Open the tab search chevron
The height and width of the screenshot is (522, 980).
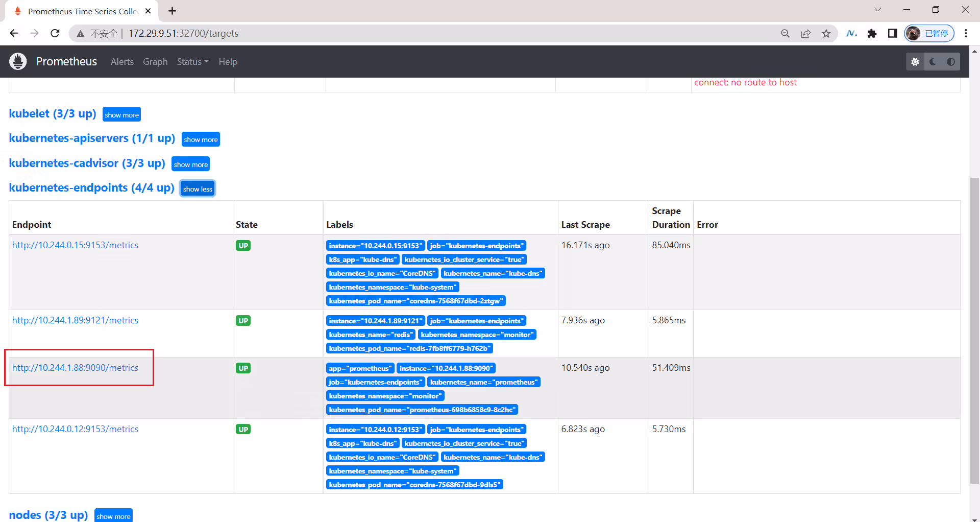[877, 10]
